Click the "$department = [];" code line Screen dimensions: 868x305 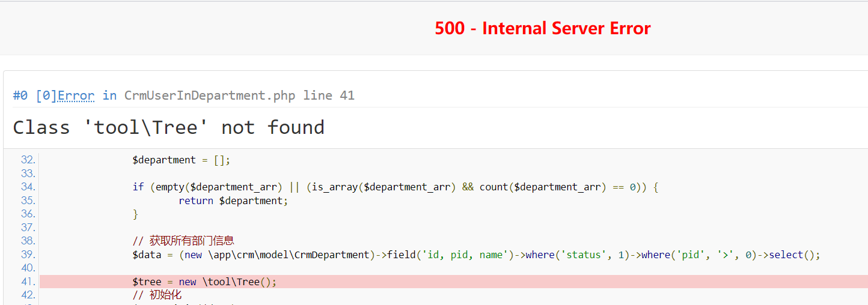coord(182,160)
